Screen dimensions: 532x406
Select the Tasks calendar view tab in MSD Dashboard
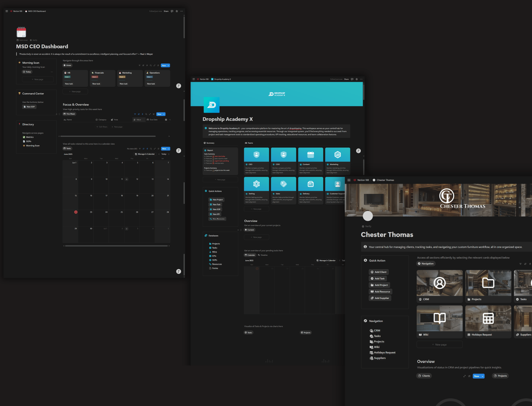point(67,148)
